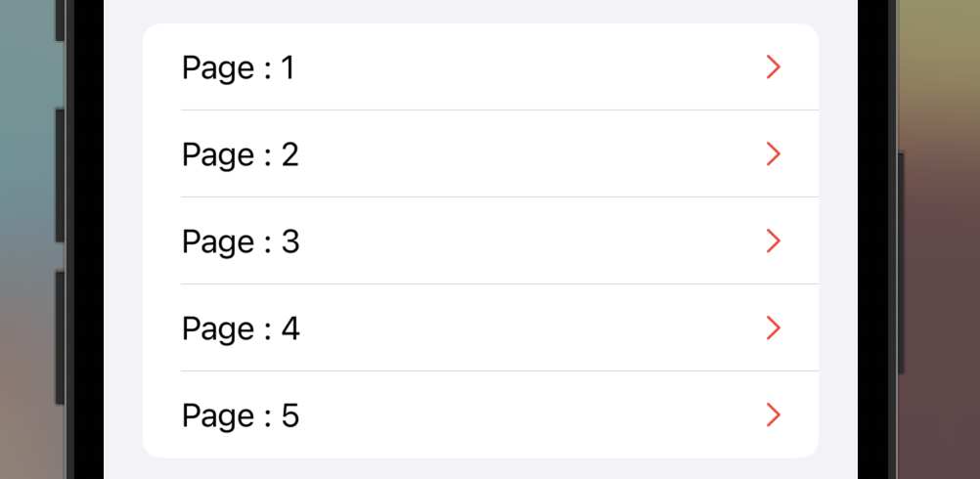
Task: Tap the red chevron beside Page : 1
Action: [x=774, y=66]
